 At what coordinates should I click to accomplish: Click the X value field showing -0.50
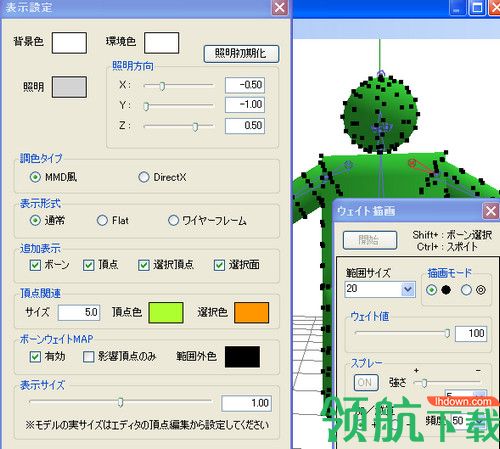pyautogui.click(x=245, y=85)
